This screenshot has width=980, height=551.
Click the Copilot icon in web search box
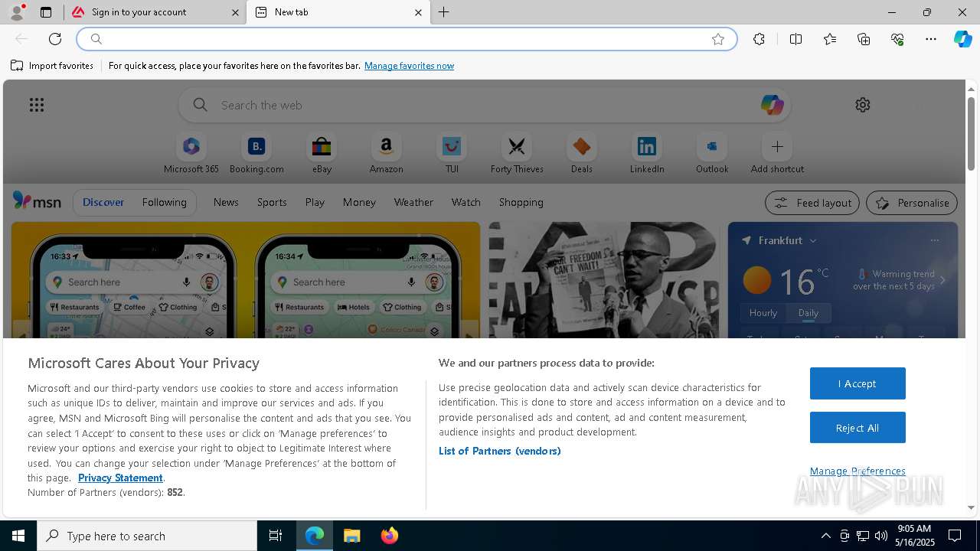772,105
